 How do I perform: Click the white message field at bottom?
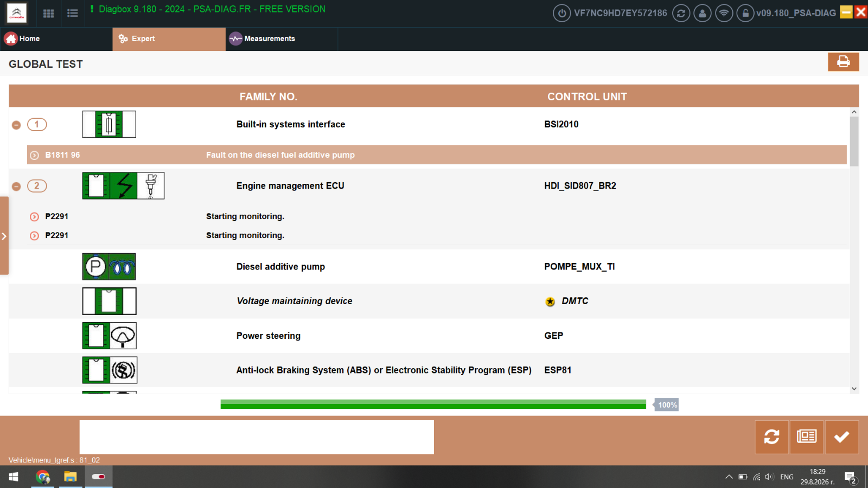(x=257, y=437)
